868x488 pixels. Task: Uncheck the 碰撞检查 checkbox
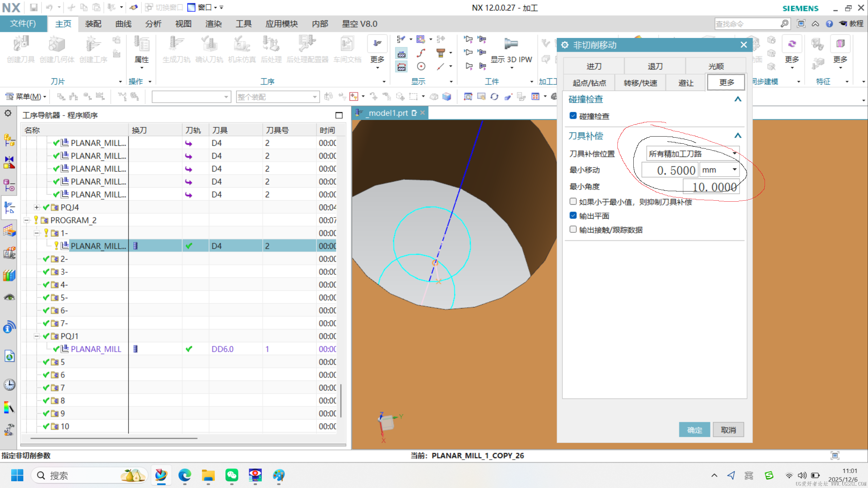[573, 116]
